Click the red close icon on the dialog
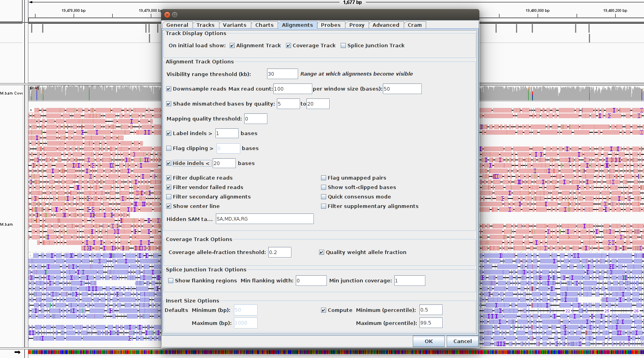Image resolution: width=644 pixels, height=358 pixels. click(x=167, y=15)
